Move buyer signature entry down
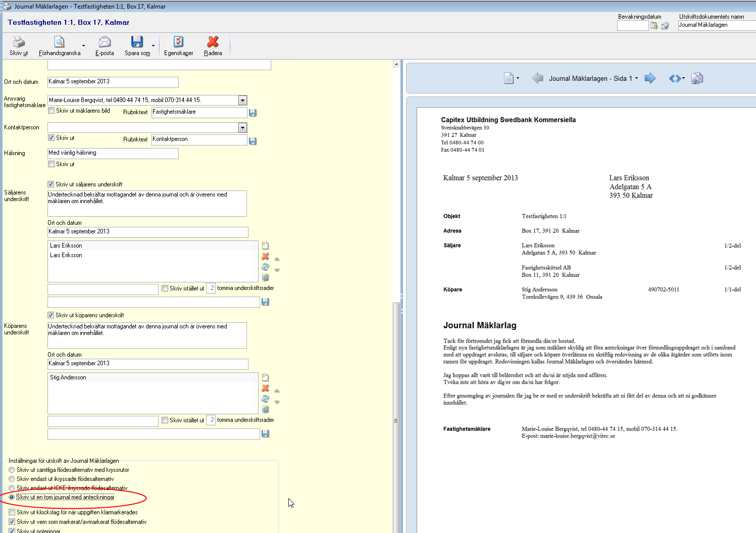This screenshot has height=533, width=756. click(x=277, y=402)
